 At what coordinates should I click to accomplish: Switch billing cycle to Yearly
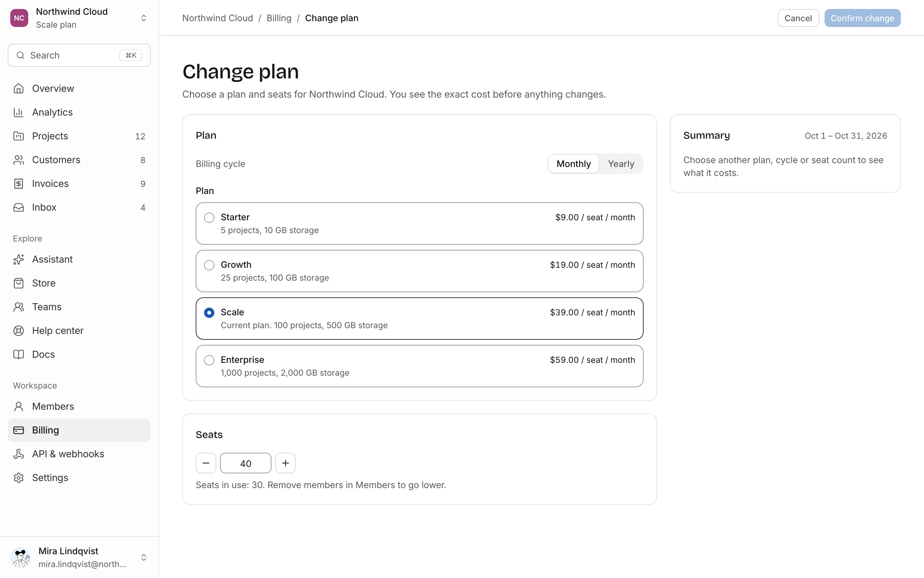tap(621, 164)
